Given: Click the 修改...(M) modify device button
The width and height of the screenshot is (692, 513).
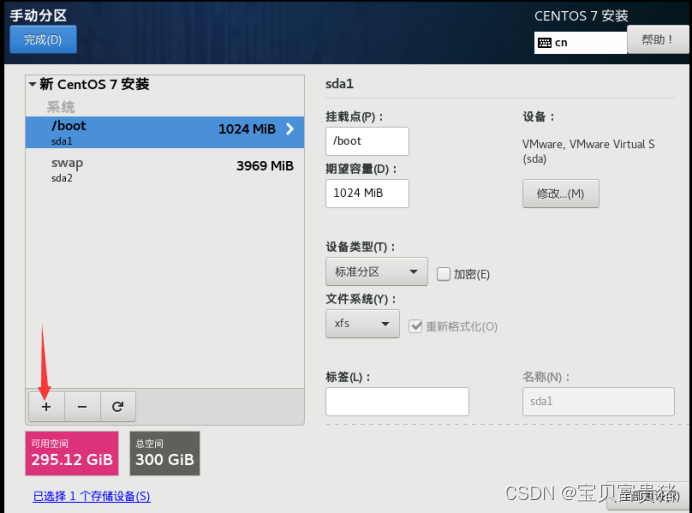Looking at the screenshot, I should pyautogui.click(x=560, y=193).
